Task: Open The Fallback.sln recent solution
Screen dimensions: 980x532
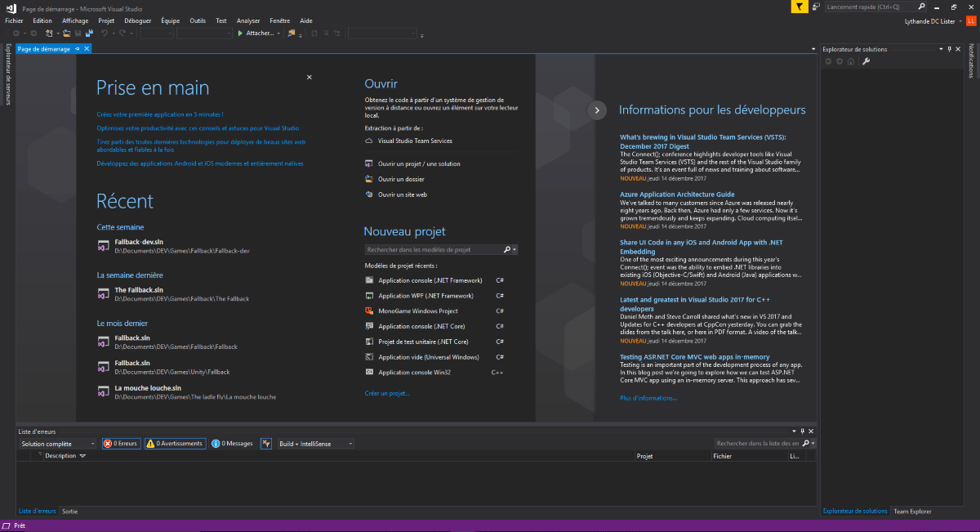Action: [x=139, y=290]
